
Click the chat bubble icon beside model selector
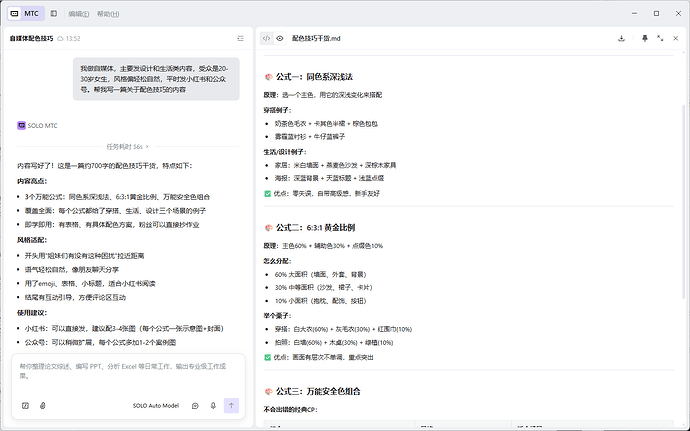[x=195, y=406]
